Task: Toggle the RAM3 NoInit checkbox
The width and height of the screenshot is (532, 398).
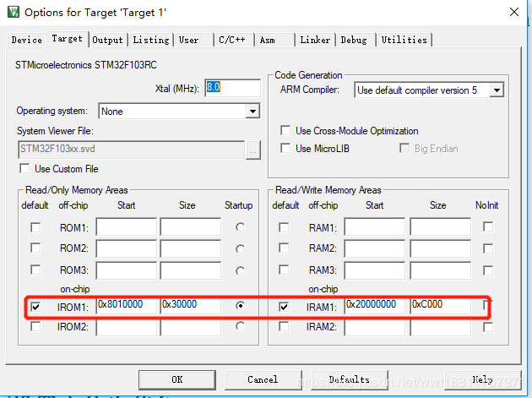Action: (x=488, y=270)
